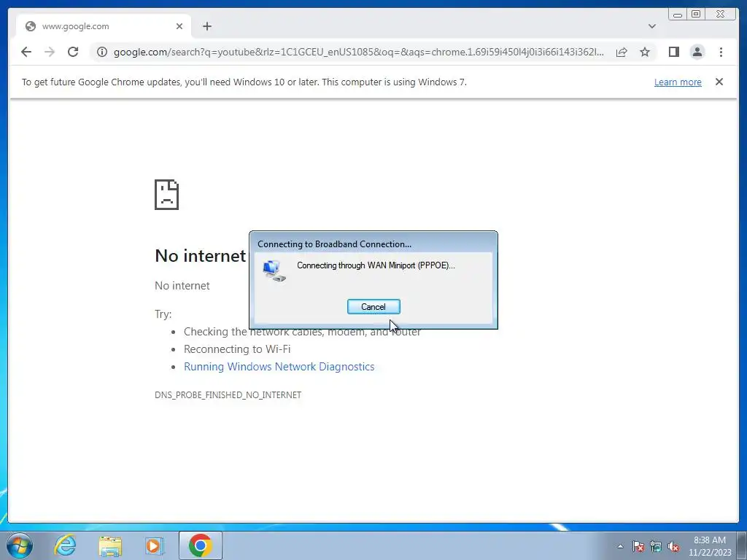Open Windows Explorer from the taskbar
Viewport: 747px width, 560px height.
pos(110,545)
